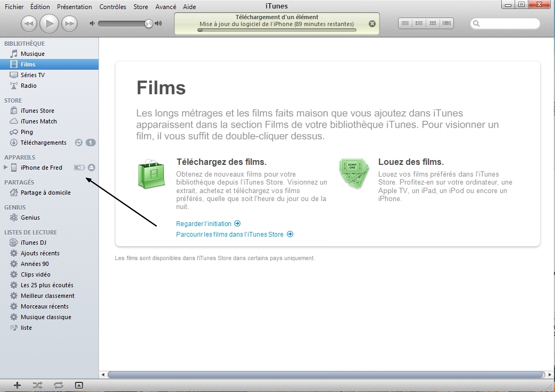This screenshot has height=392, width=555.
Task: Toggle shuffle playback
Action: [38, 385]
